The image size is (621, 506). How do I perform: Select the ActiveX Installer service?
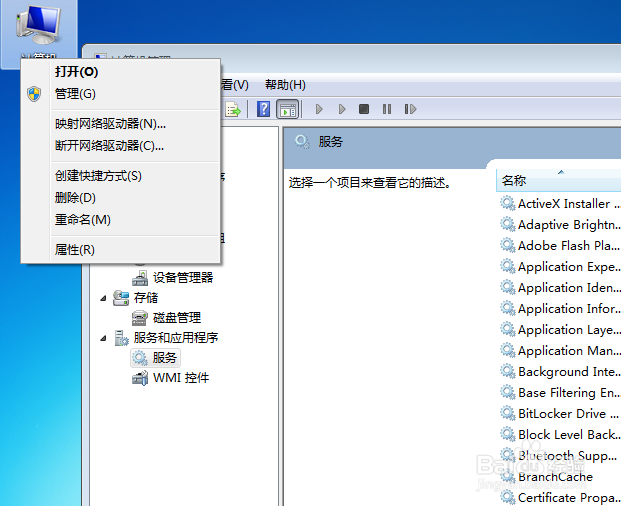point(560,204)
